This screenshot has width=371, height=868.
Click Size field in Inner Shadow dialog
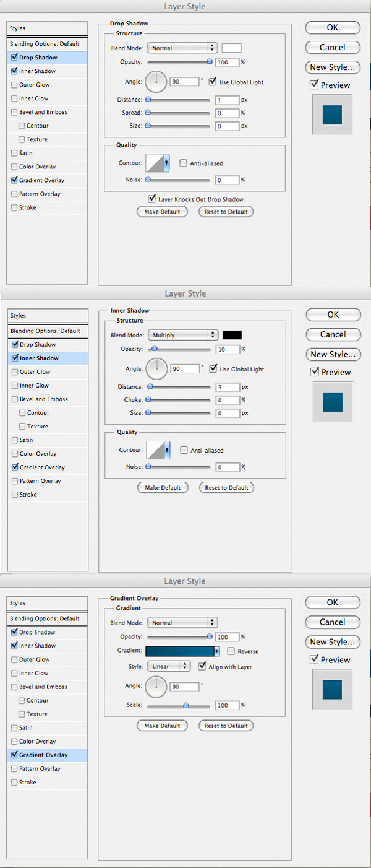[228, 413]
